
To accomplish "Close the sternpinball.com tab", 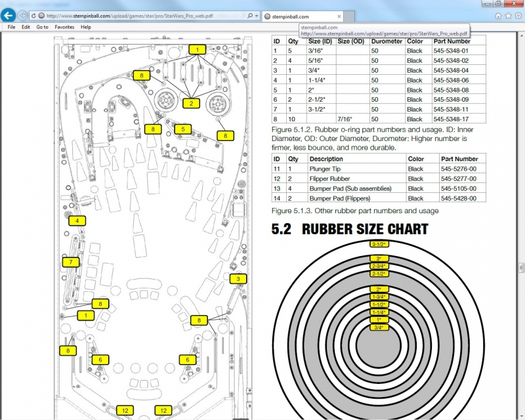I will (x=339, y=16).
